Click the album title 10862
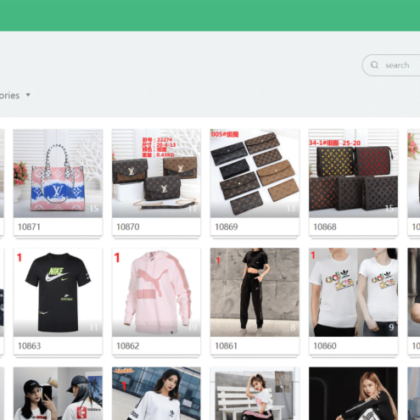 pos(128,346)
